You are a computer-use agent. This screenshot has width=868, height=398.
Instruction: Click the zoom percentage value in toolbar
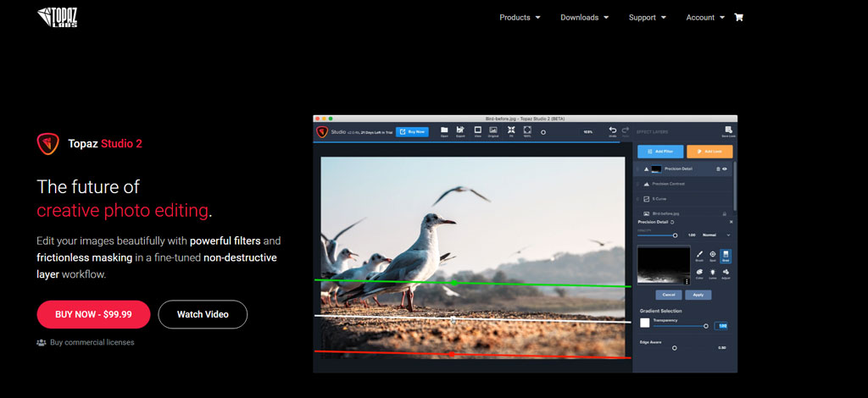pos(587,131)
